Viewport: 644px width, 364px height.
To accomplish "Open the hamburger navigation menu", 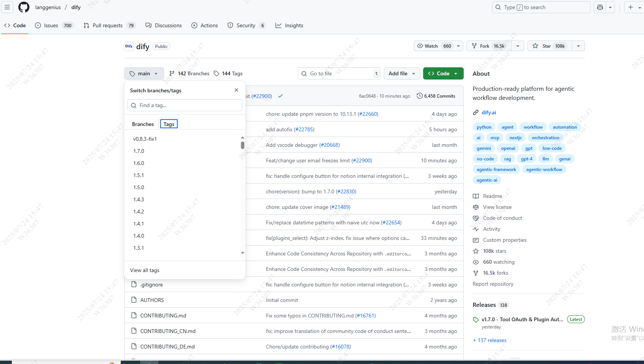I will pyautogui.click(x=7, y=7).
